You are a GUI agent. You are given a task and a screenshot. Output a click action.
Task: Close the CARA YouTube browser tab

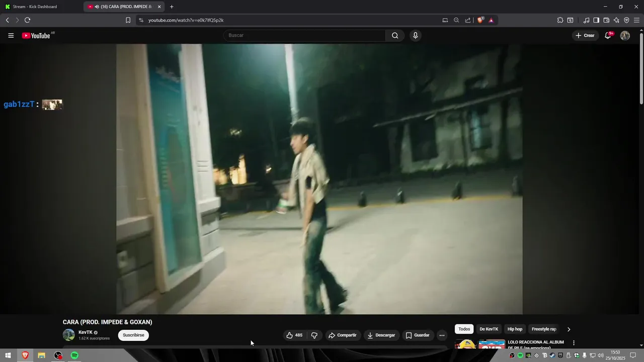[x=159, y=7]
